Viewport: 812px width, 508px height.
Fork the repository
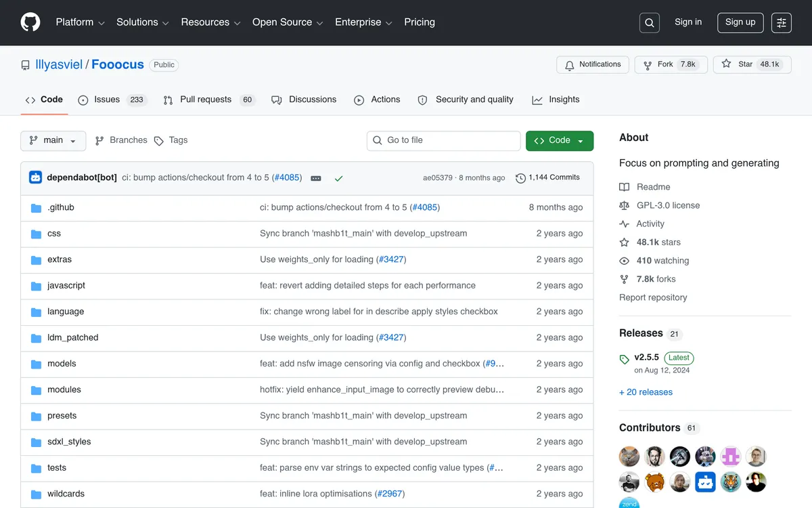pos(671,64)
